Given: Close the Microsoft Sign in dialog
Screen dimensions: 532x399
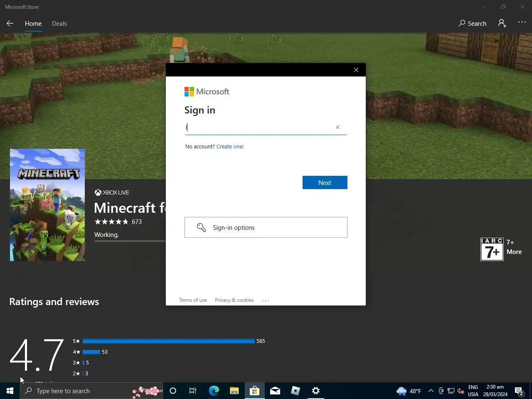Looking at the screenshot, I should [x=356, y=70].
